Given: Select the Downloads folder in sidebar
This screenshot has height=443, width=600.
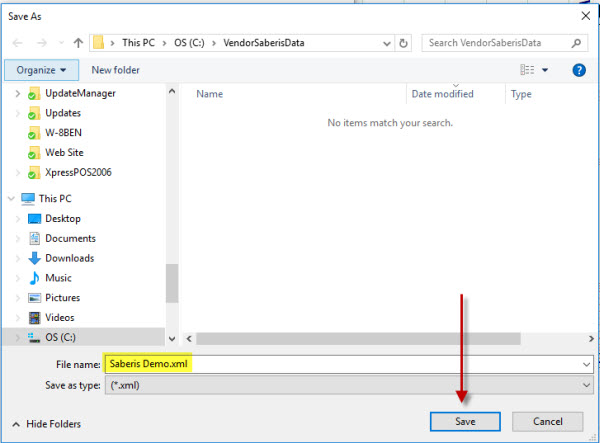Looking at the screenshot, I should pyautogui.click(x=69, y=258).
